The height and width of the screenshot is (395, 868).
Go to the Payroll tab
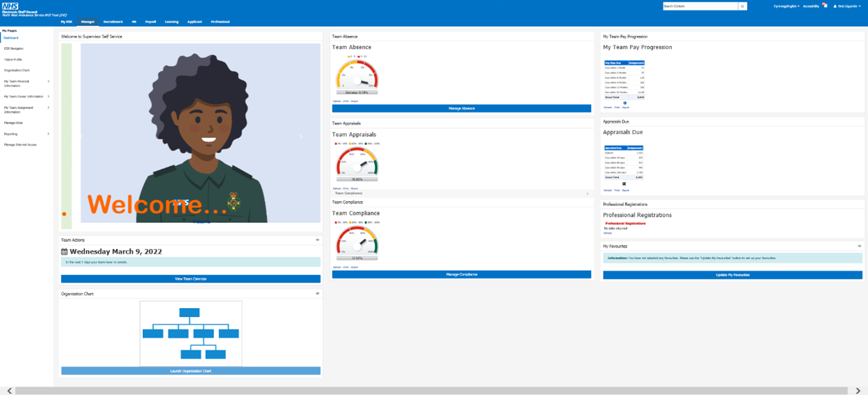150,21
